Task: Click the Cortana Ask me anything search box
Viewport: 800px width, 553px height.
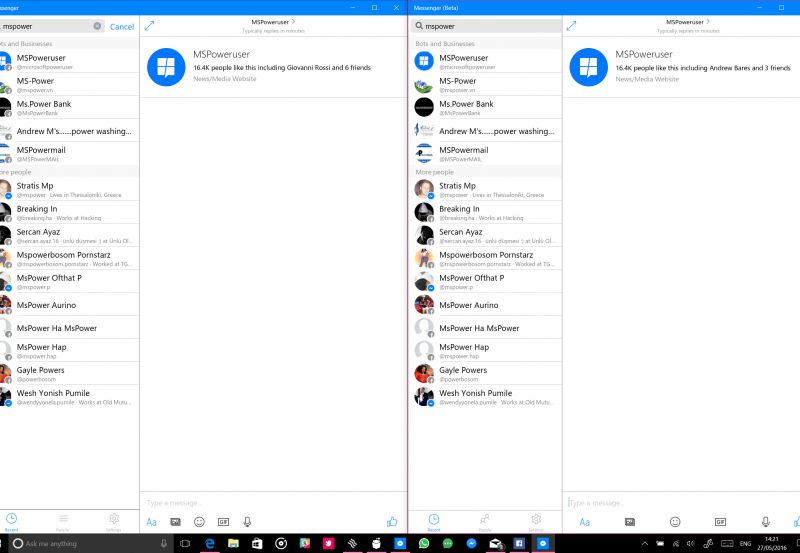Action: coord(90,543)
